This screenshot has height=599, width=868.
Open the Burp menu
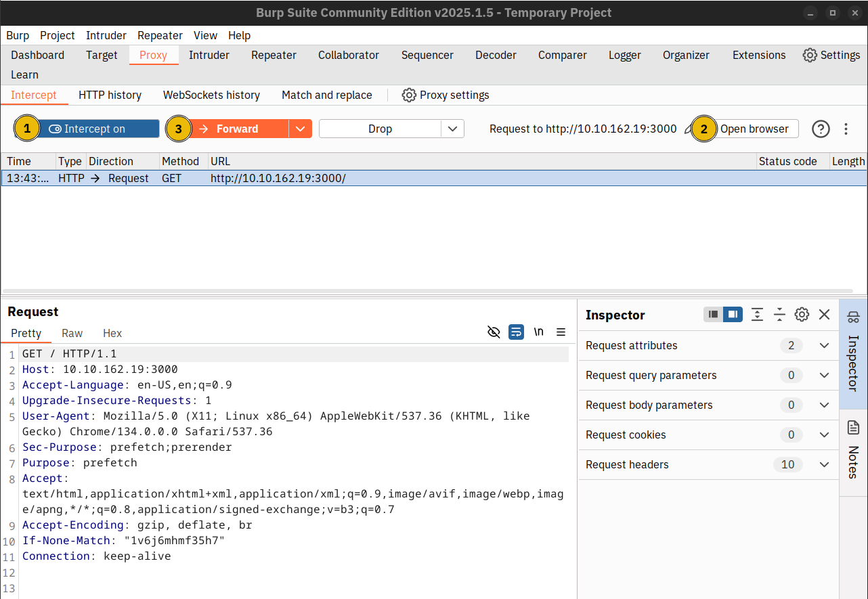click(18, 35)
